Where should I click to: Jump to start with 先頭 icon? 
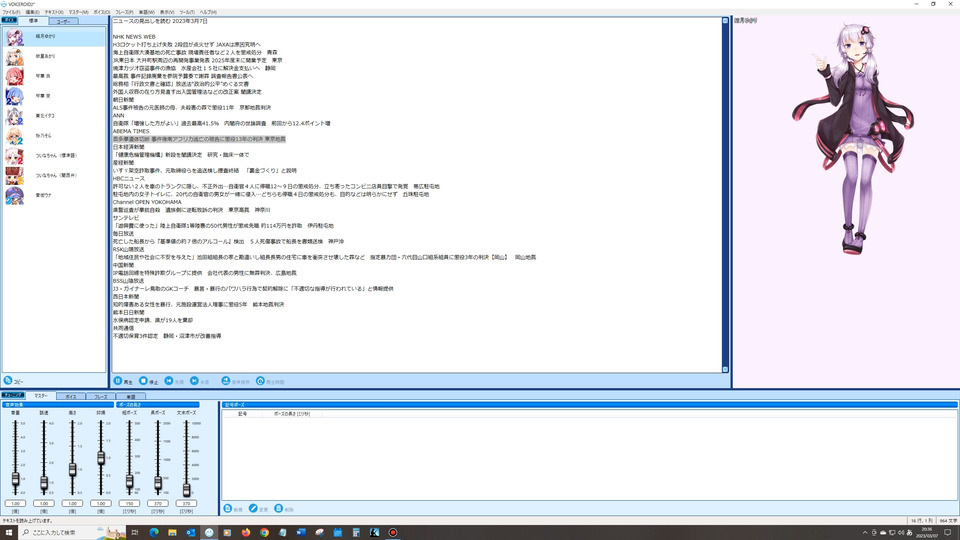[x=169, y=381]
